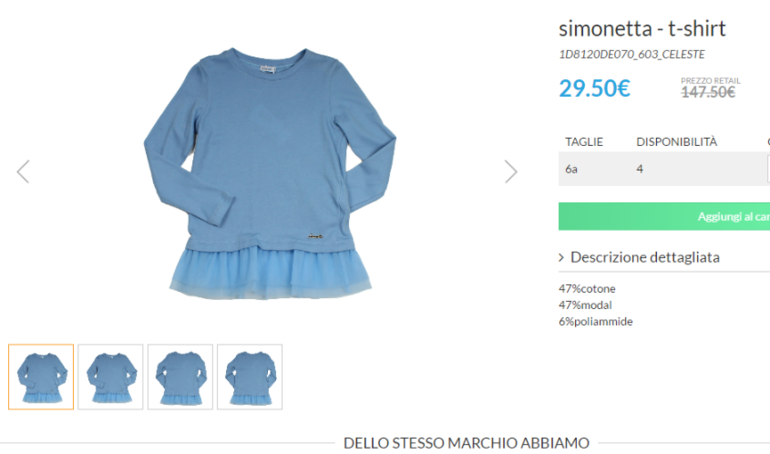Advance to the next product image arrow
The height and width of the screenshot is (454, 770).
[511, 171]
